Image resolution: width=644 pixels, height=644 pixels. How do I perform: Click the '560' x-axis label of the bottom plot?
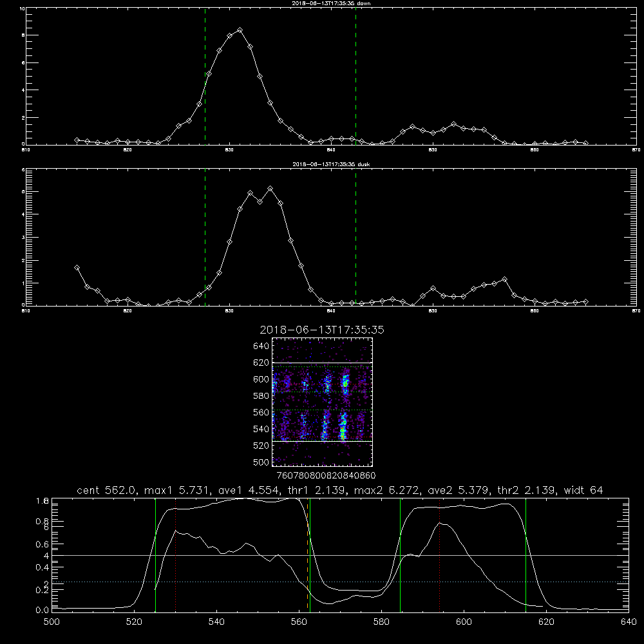299,622
